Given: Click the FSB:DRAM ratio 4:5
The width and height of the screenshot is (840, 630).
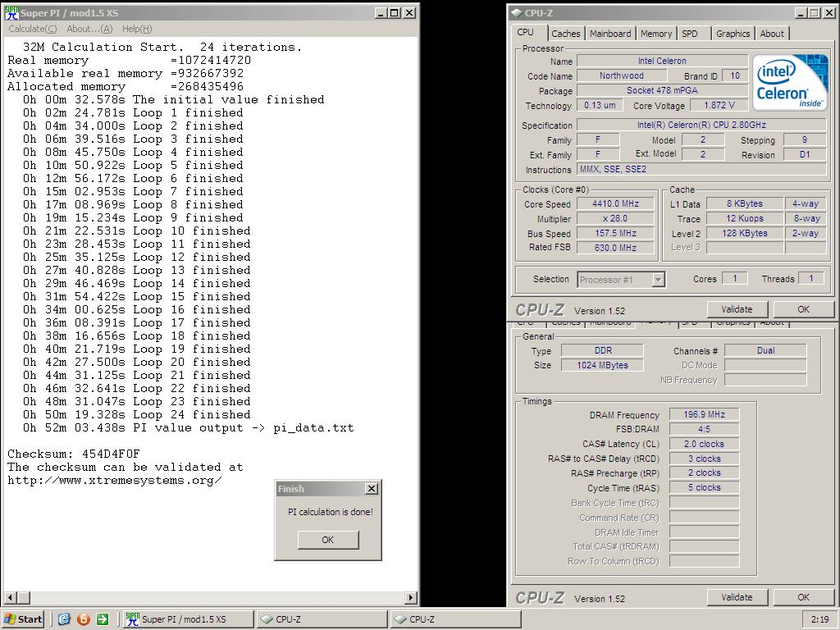Looking at the screenshot, I should pos(704,429).
